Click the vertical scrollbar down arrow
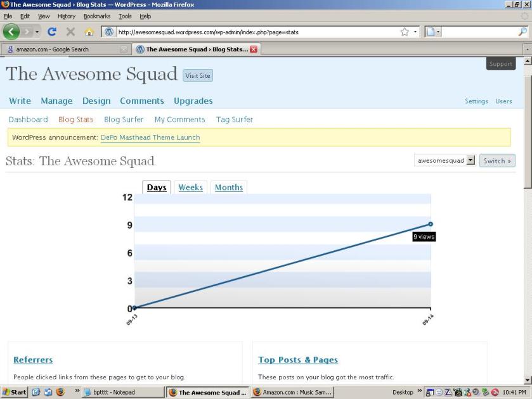Screen dimensions: 532x399 coord(528,380)
